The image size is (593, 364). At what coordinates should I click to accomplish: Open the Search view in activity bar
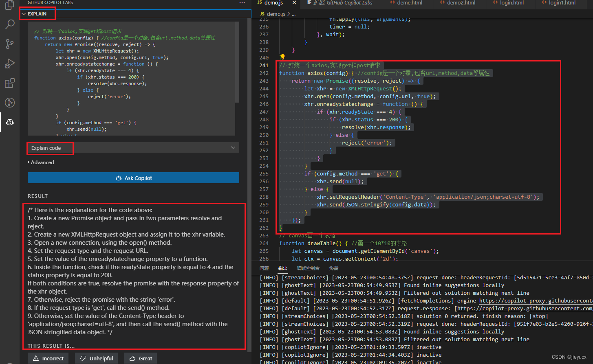9,24
